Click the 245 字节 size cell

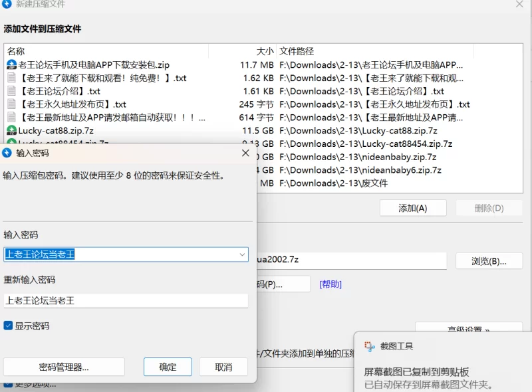pos(256,104)
